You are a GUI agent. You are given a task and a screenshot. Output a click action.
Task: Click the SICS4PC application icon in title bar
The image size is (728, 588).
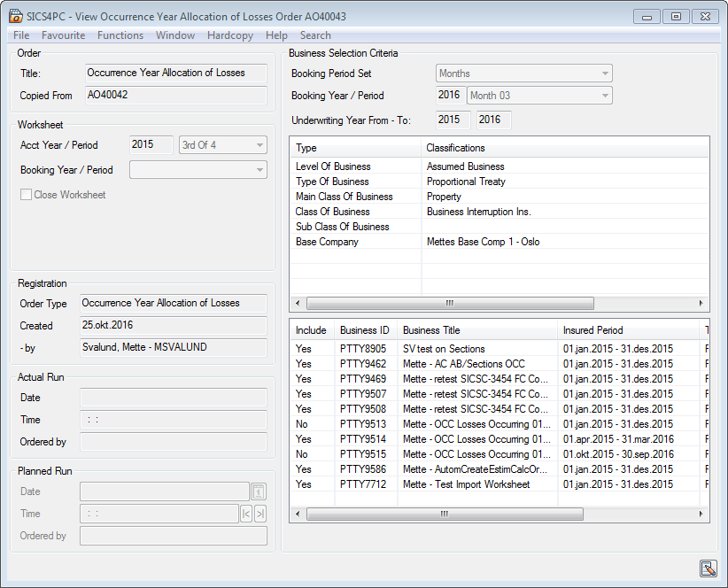[x=15, y=17]
